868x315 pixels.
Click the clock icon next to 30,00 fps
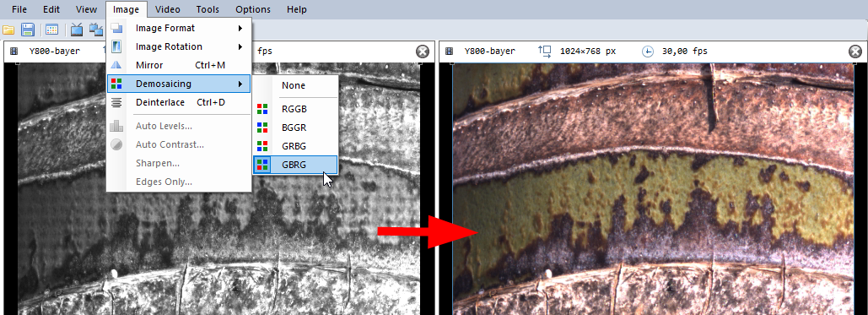[647, 52]
